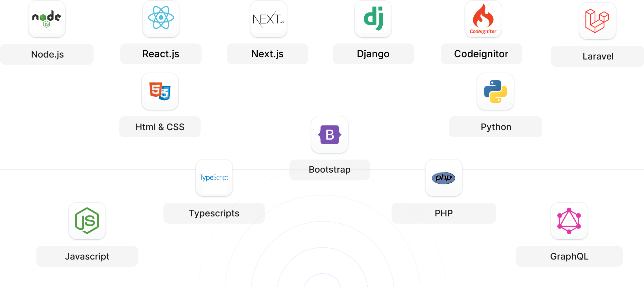Select the red Laravel logo icon
Viewport: 644px width, 287px height.
pyautogui.click(x=597, y=21)
